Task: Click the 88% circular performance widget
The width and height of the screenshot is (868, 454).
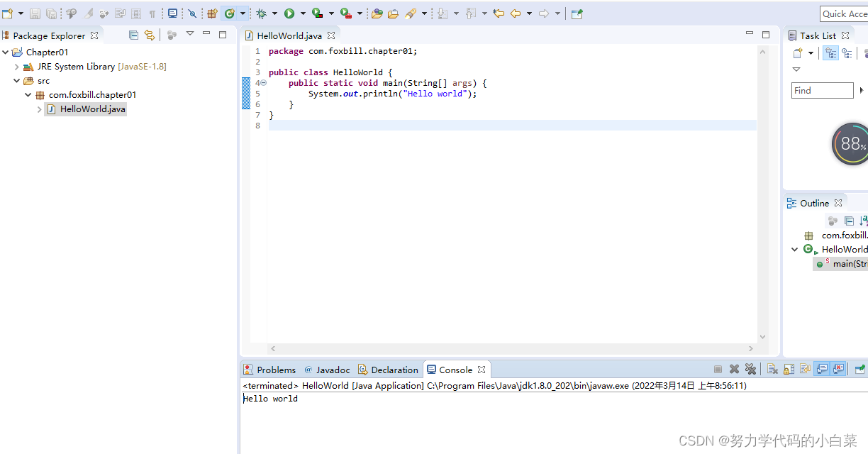Action: [x=850, y=144]
